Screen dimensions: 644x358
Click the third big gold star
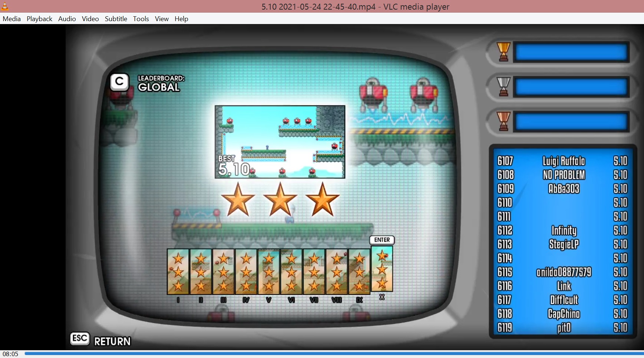tap(323, 200)
